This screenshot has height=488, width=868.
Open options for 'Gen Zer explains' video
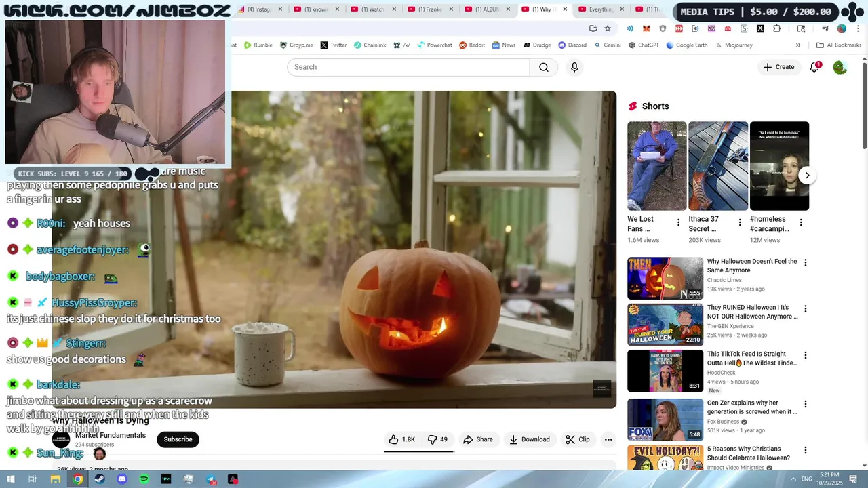[806, 405]
